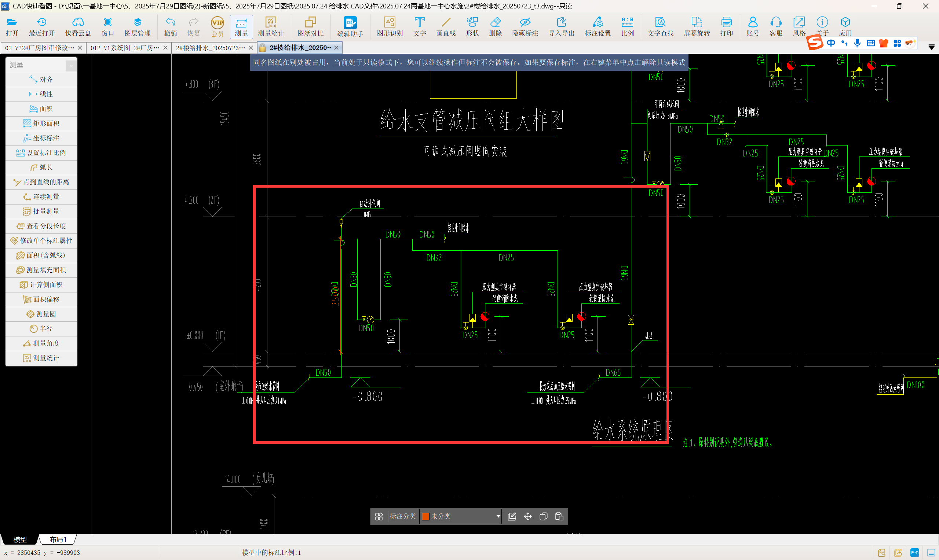Open the 标注分类 未分类 dropdown
Screen dimensions: 939x560
(460, 516)
